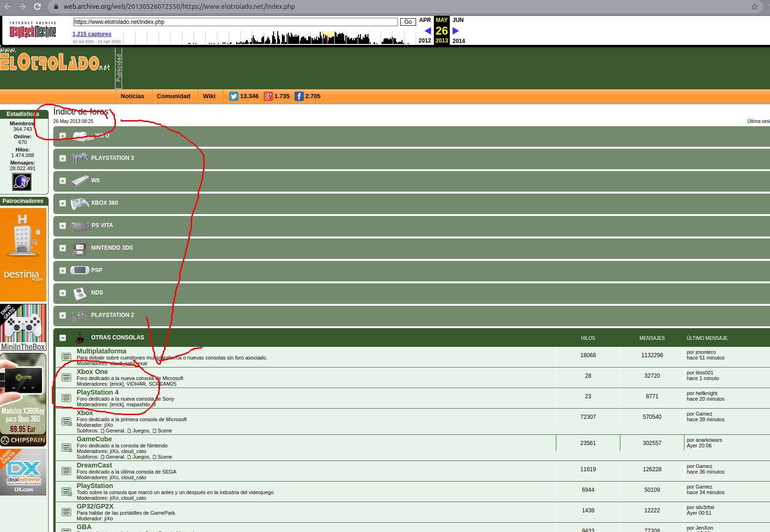Click the Wayback Machine previous capture arrow

click(427, 31)
